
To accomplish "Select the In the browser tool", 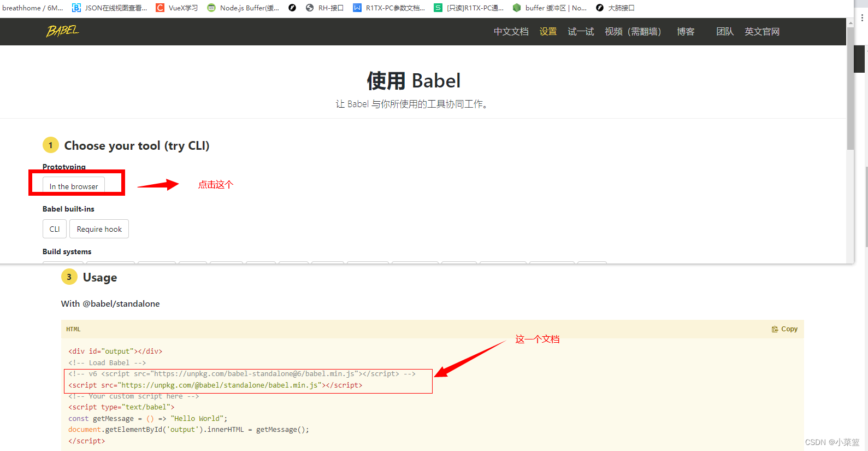I will 74,186.
